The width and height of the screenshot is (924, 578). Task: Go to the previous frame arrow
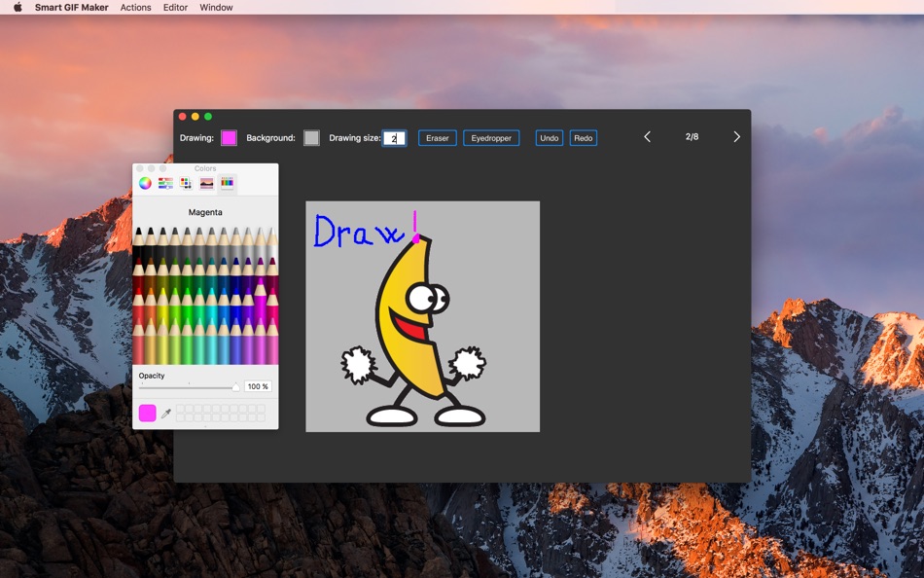[647, 137]
